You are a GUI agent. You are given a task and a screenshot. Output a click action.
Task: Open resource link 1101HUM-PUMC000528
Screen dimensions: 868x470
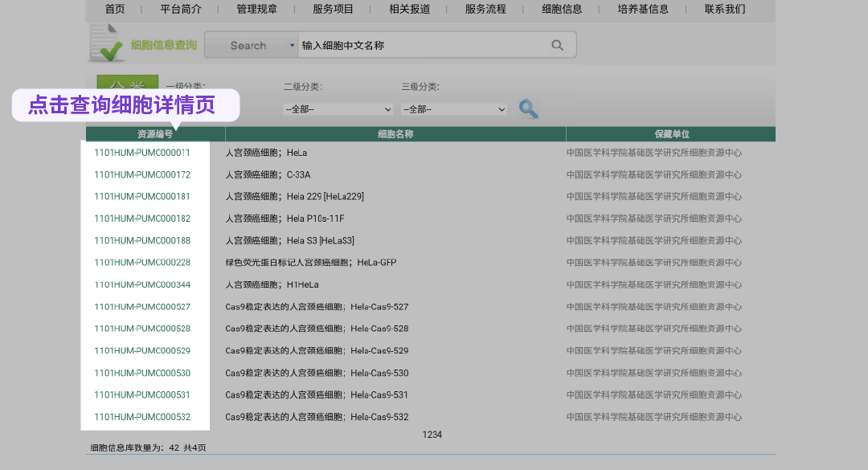142,329
